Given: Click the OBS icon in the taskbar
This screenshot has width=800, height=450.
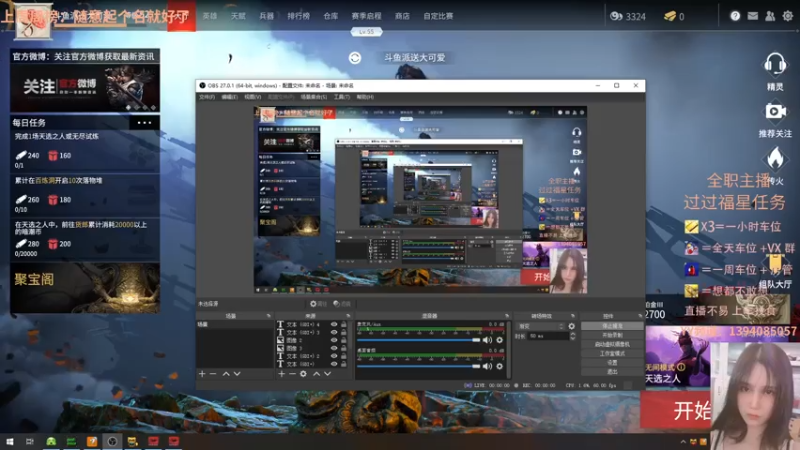Looking at the screenshot, I should [112, 441].
